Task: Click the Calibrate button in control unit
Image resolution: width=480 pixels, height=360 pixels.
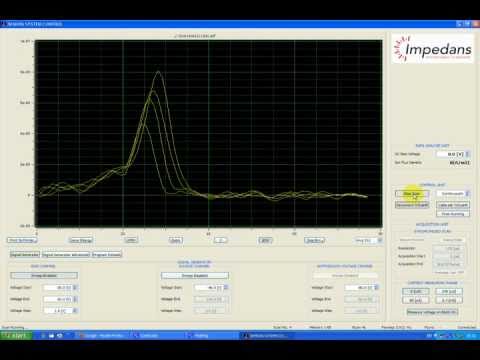Action: pyautogui.click(x=453, y=205)
